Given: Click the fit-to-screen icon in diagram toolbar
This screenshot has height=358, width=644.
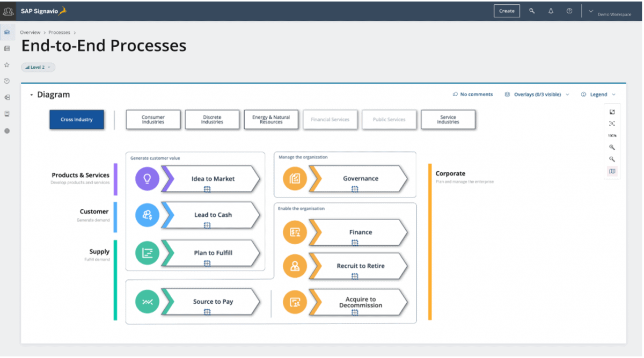Looking at the screenshot, I should tap(612, 123).
